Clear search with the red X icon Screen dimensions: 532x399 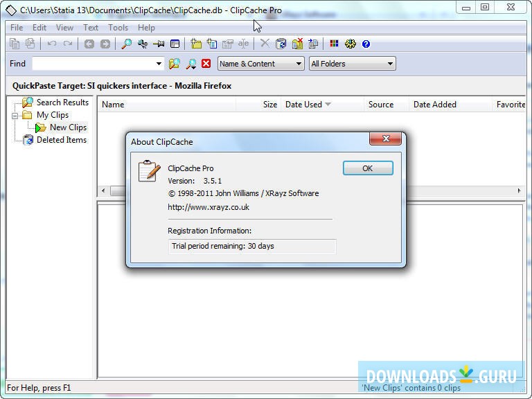[x=206, y=64]
